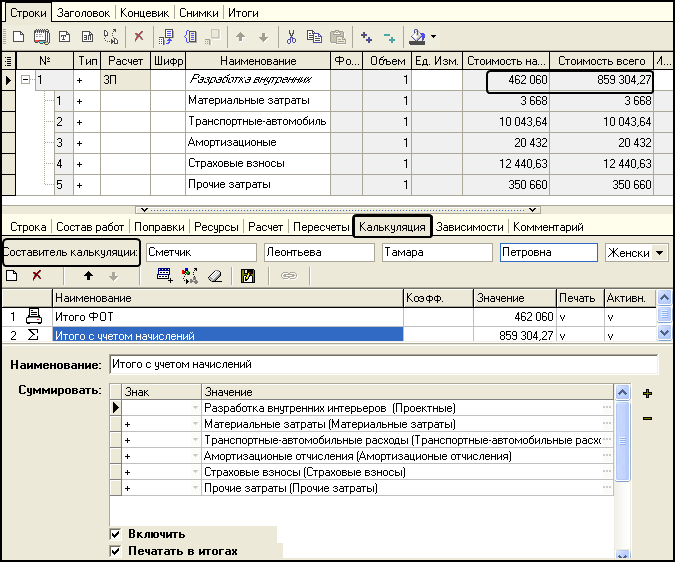
Task: Delete row with red X in top toolbar
Action: point(139,36)
